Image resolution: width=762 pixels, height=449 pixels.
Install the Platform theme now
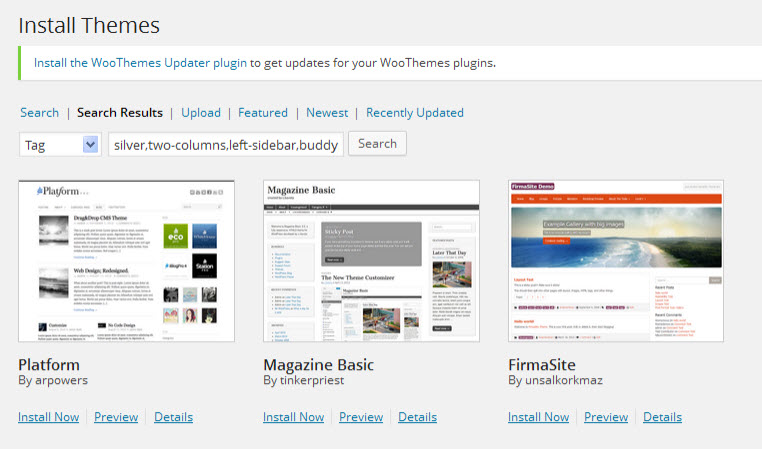(x=49, y=417)
